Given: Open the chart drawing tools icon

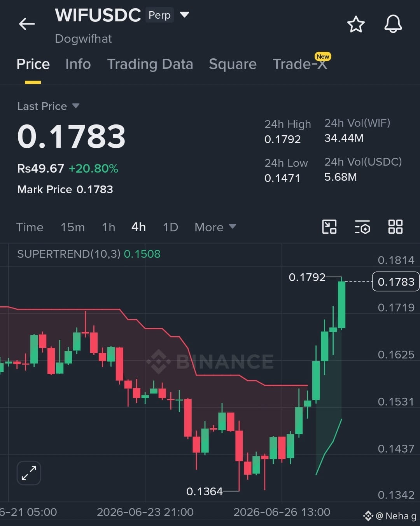Looking at the screenshot, I should point(329,227).
